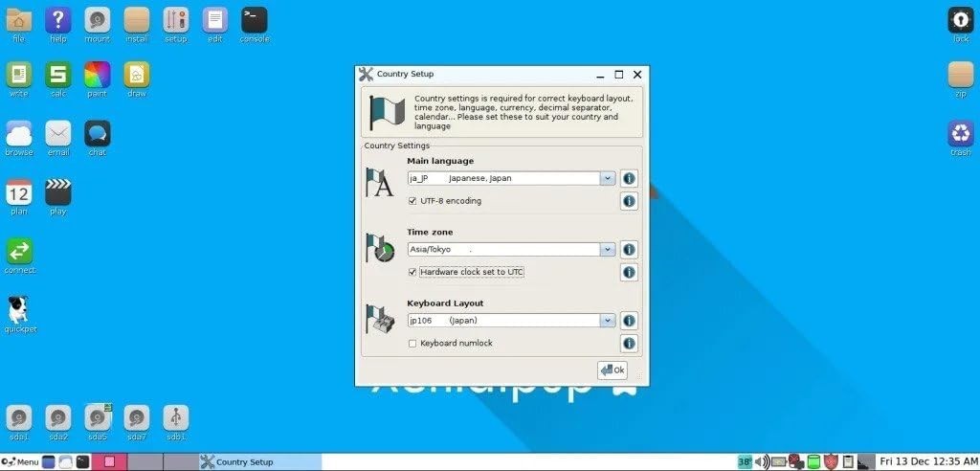Click the date and time clock
This screenshot has height=471, width=980.
pos(927,462)
